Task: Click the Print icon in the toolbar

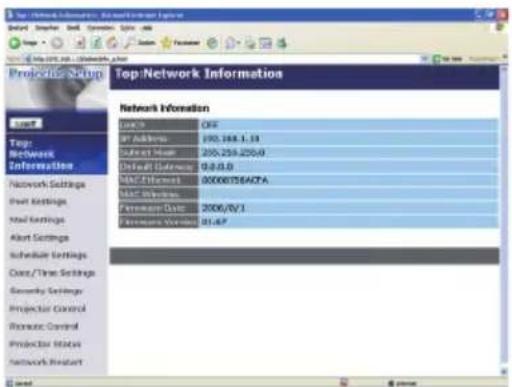Action: (250, 43)
